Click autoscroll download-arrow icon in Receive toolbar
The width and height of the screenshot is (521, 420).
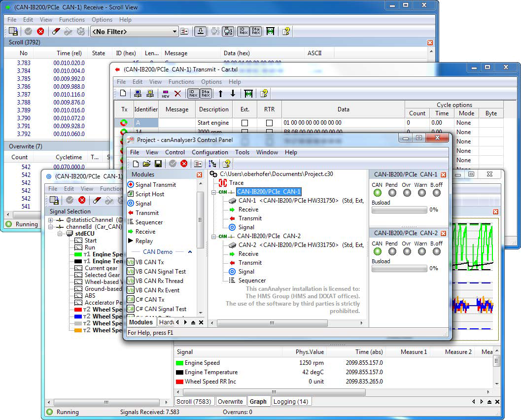[x=200, y=31]
